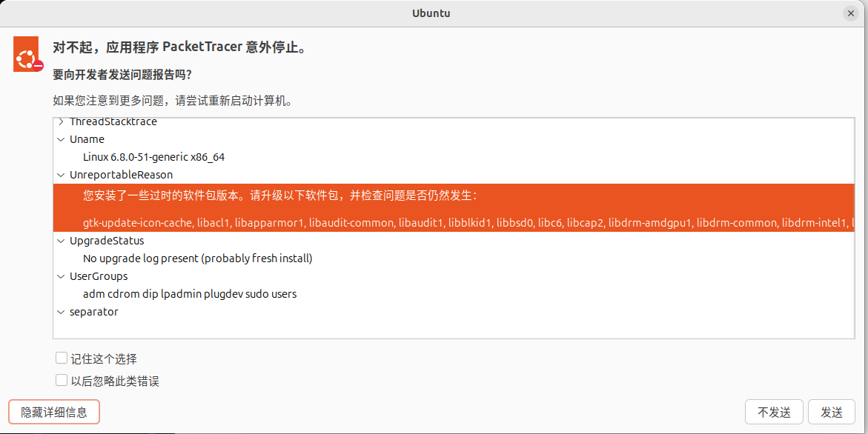Click the UnreportableReason label
This screenshot has height=434, width=868.
pyautogui.click(x=122, y=175)
